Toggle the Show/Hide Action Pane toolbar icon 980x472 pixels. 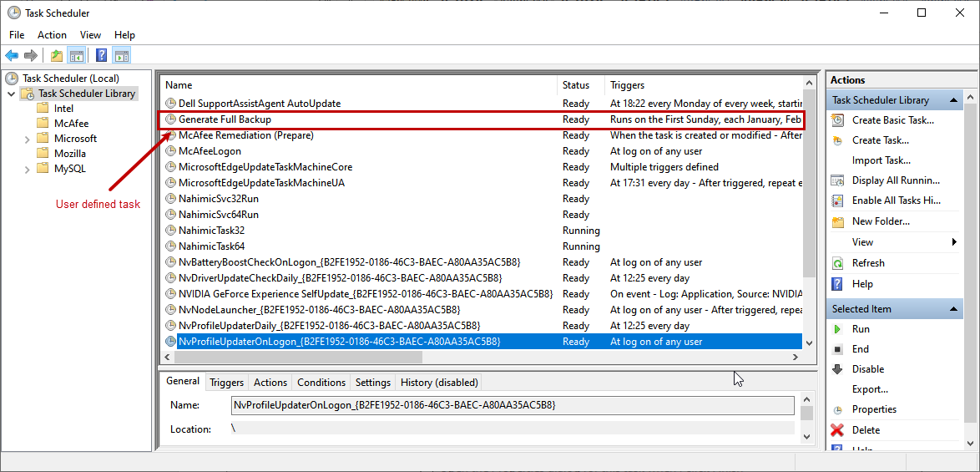coord(121,56)
